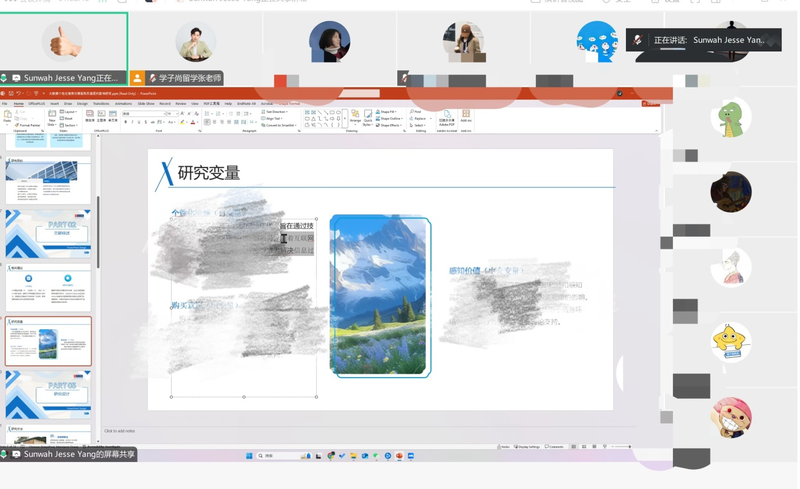Open the Layout dropdown
Screen dimensions: 800x489
(68, 112)
